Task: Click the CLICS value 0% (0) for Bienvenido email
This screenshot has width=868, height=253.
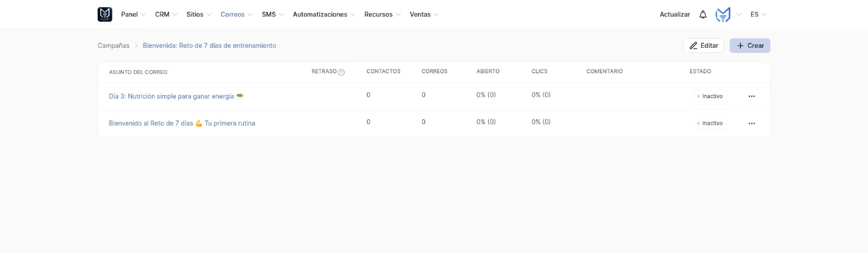Action: (x=541, y=122)
